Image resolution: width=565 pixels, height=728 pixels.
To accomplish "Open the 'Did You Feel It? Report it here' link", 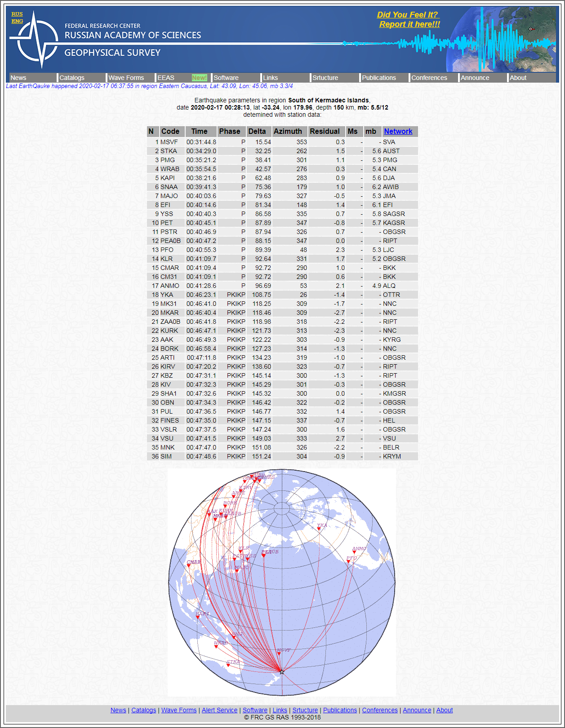I will [x=409, y=20].
